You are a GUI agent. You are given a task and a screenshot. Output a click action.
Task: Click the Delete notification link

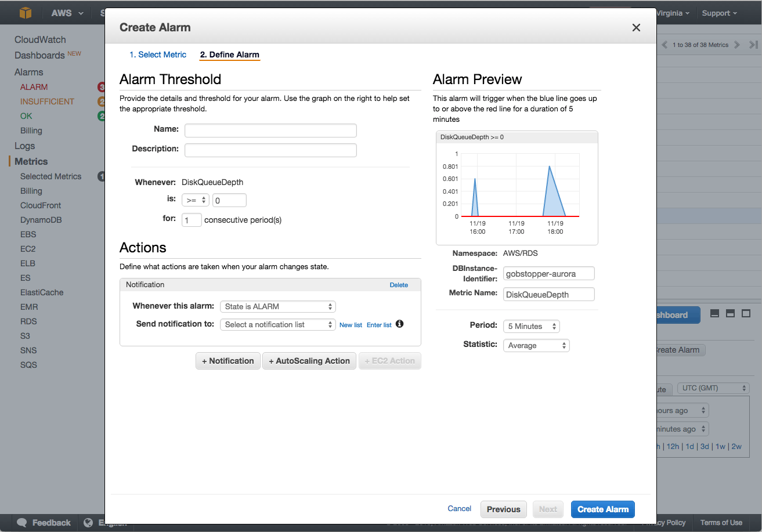(399, 285)
